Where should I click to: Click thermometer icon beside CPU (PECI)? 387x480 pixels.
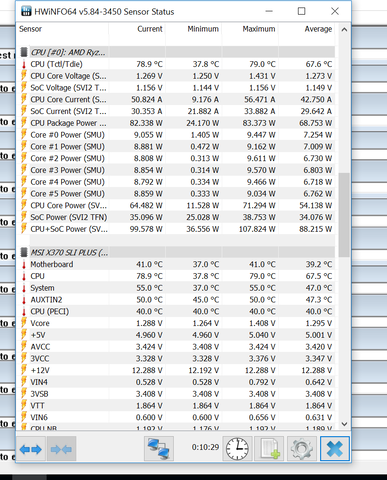click(24, 311)
